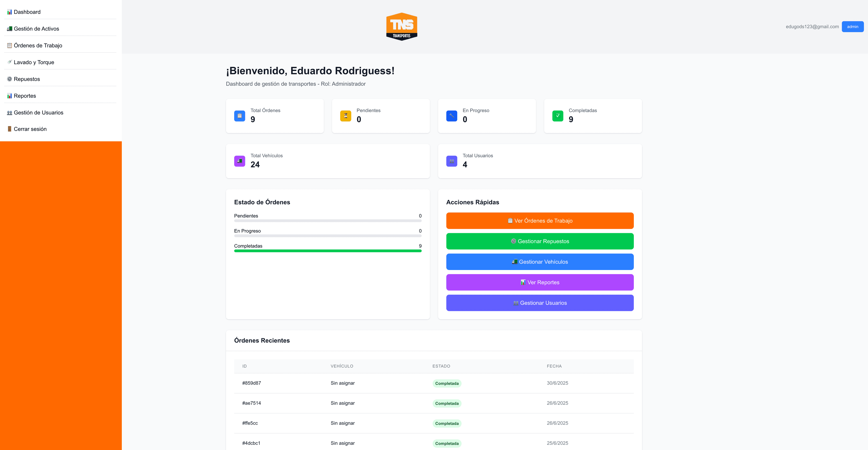
Task: Click the Repuestos gear icon in sidebar
Action: click(x=9, y=79)
